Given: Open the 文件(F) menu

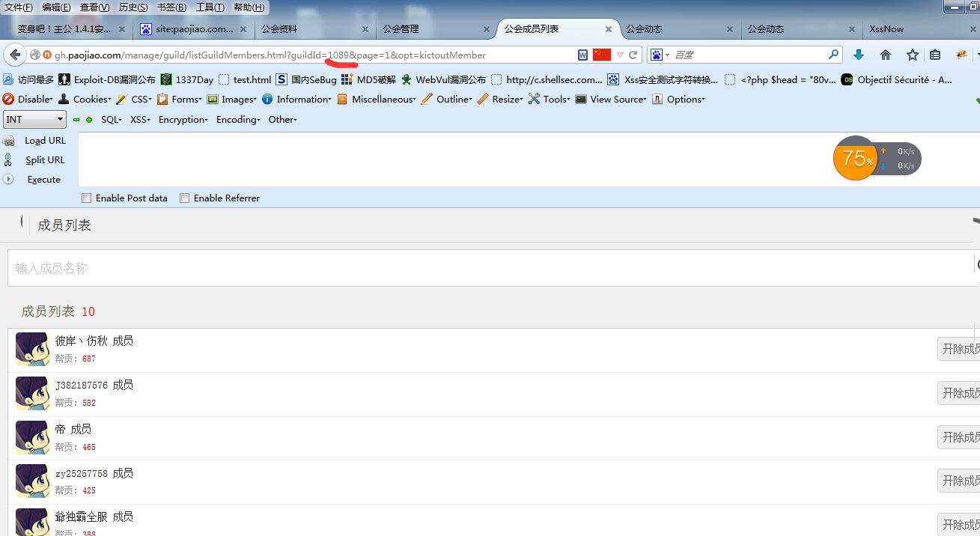Looking at the screenshot, I should [x=19, y=7].
